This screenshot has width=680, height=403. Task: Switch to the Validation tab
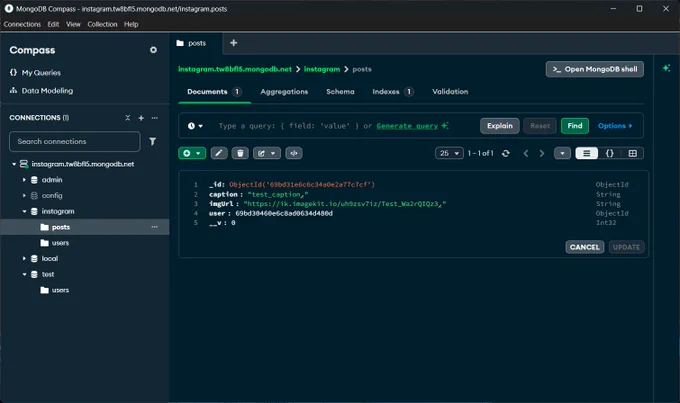click(450, 92)
